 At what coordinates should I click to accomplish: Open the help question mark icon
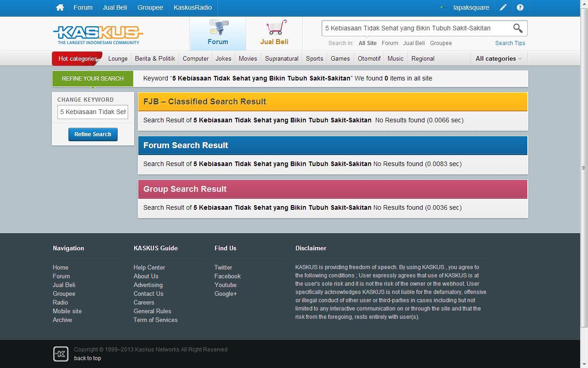coord(520,7)
